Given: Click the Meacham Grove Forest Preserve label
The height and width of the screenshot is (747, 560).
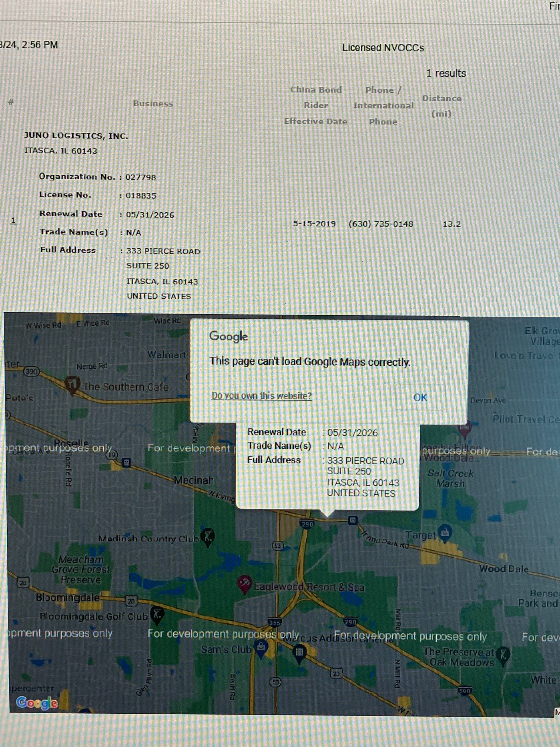Looking at the screenshot, I should (81, 570).
